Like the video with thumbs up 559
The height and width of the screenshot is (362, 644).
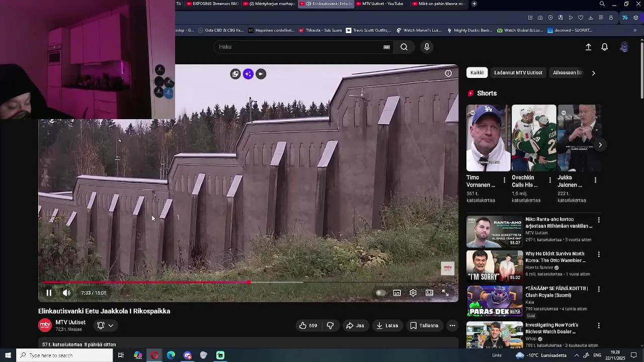(x=308, y=326)
